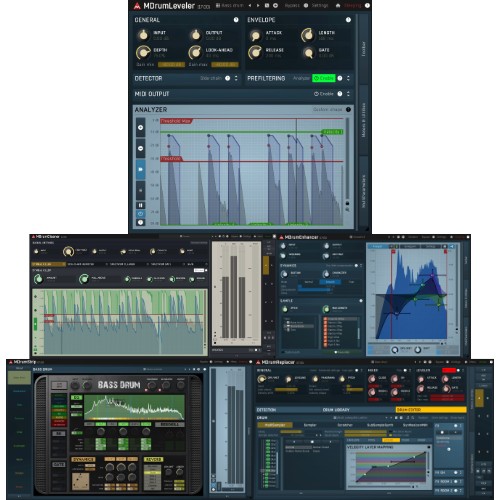Select previous preset arrow in MDrumLeveler
This screenshot has height=500, width=500.
coord(250,6)
